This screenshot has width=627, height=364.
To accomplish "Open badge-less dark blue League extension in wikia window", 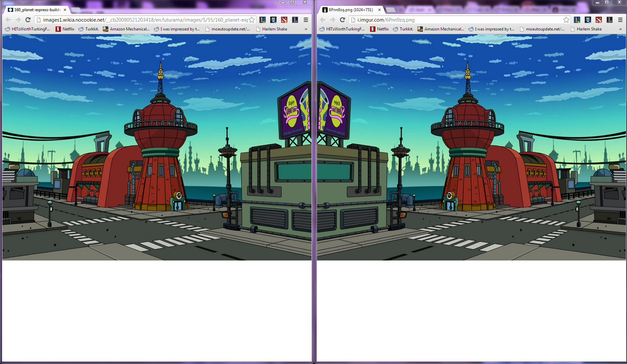I will 295,20.
